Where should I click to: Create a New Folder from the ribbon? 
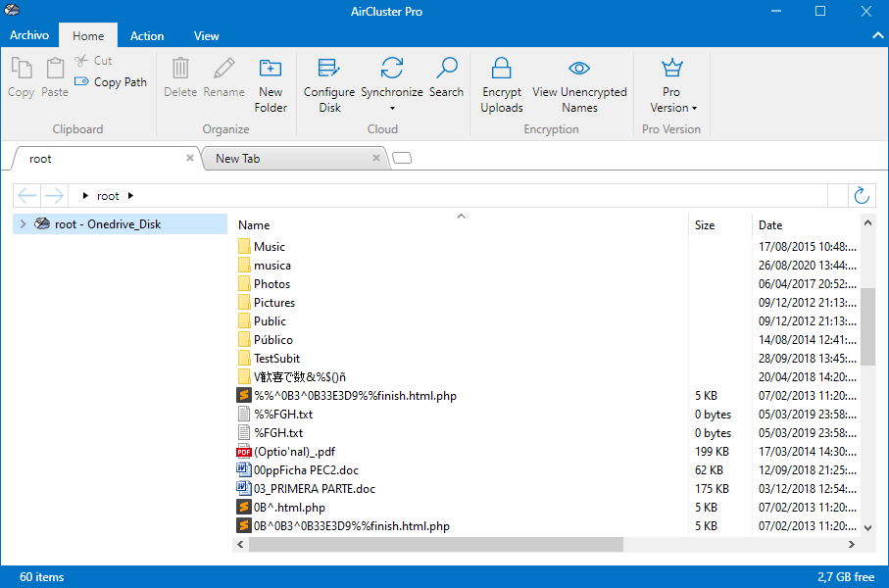[271, 85]
